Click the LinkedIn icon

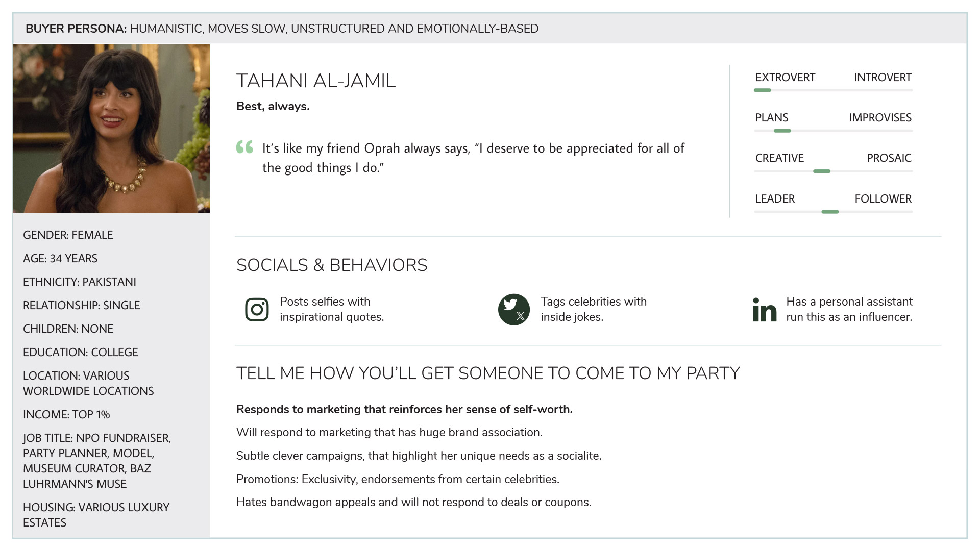tap(764, 310)
